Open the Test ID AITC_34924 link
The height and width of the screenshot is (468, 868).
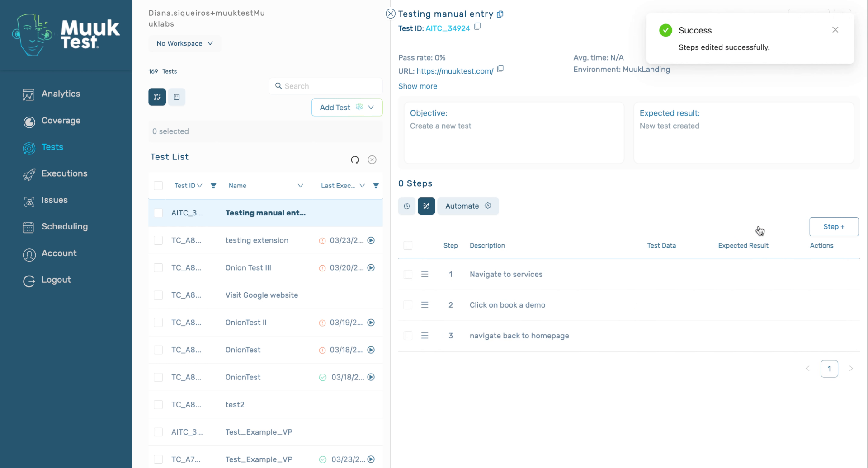(448, 28)
